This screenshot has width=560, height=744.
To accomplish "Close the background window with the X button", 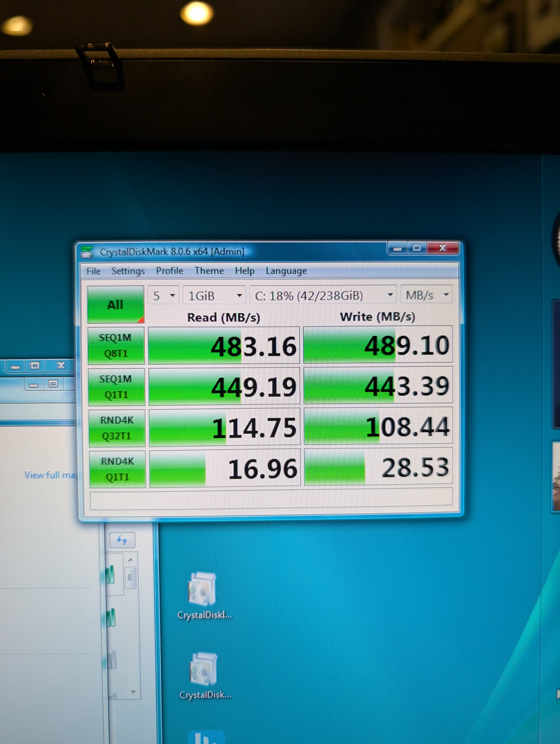I will coord(61,365).
